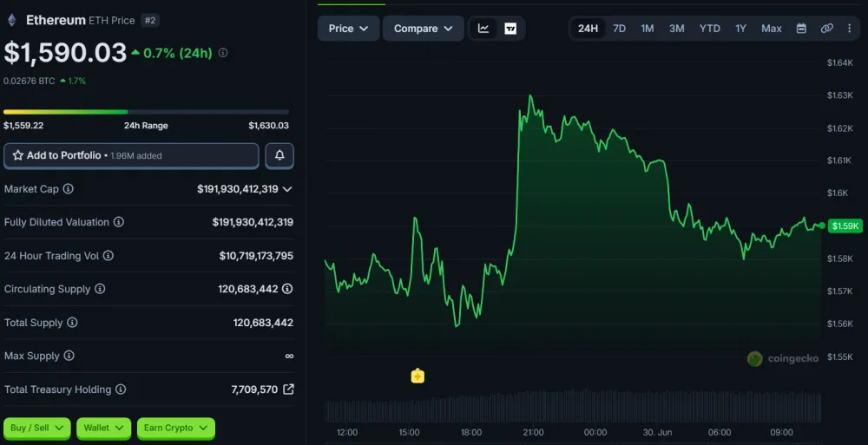868x445 pixels.
Task: Click Add to Portfolio button
Action: coord(131,155)
